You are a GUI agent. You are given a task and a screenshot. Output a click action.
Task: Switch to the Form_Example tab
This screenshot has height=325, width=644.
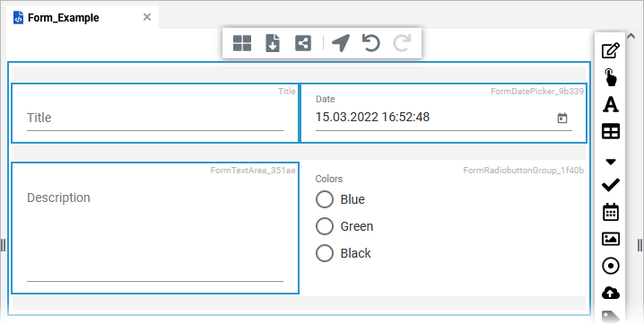pos(64,18)
